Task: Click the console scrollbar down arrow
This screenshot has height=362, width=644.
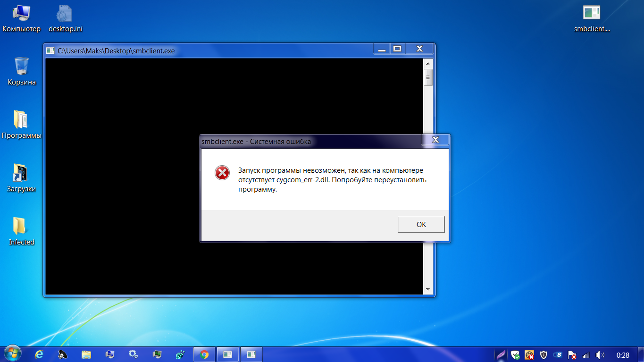Action: (x=428, y=289)
